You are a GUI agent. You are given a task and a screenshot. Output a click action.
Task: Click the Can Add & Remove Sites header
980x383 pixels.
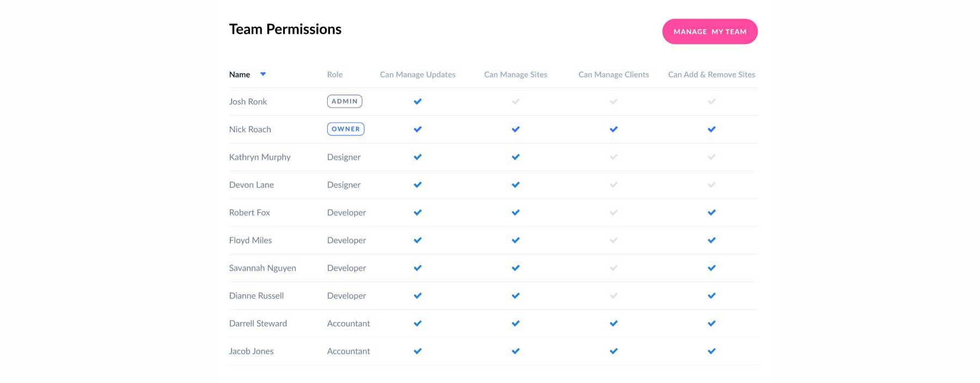711,75
